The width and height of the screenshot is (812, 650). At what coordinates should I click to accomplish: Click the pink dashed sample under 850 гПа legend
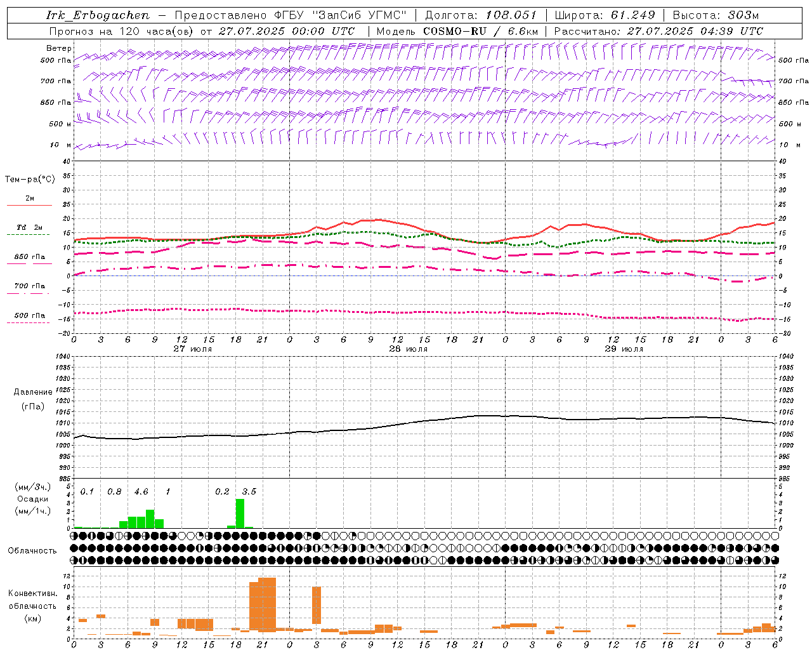coord(29,263)
